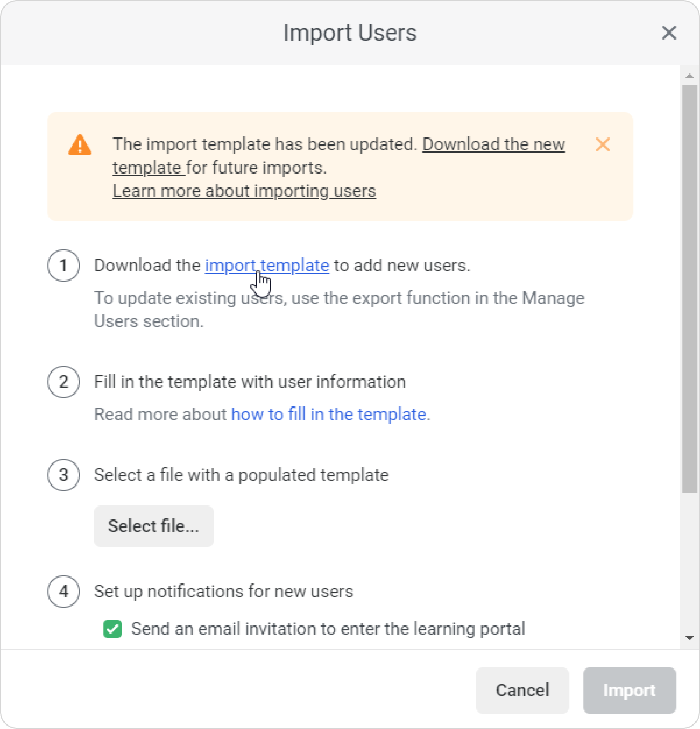Viewport: 700px width, 729px height.
Task: Click the scrollbar up arrow
Action: (690, 76)
